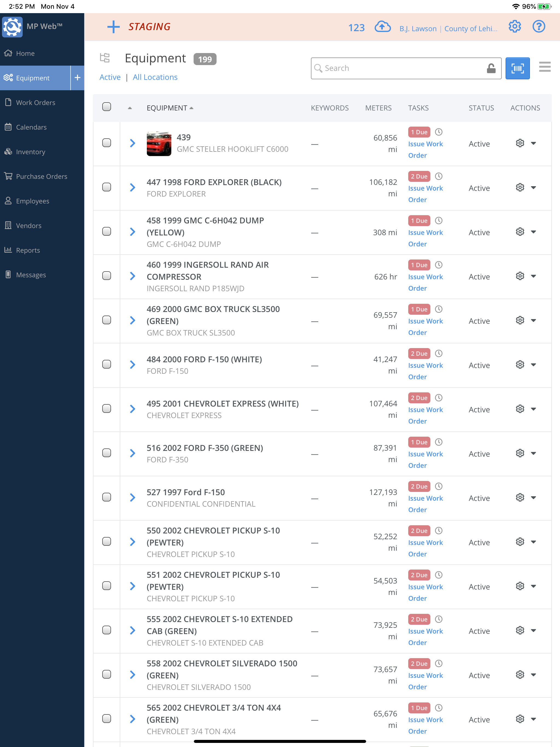Expand 447 Ford Explorer row chevron

(132, 187)
